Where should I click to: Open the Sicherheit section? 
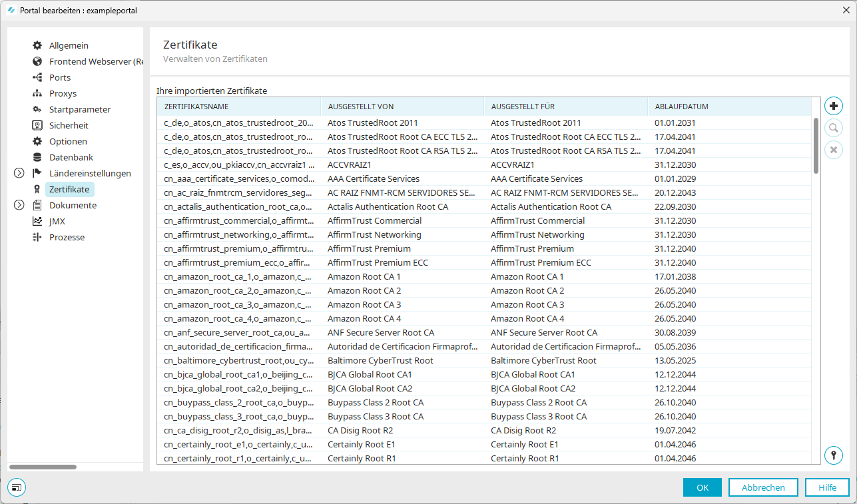tap(68, 126)
